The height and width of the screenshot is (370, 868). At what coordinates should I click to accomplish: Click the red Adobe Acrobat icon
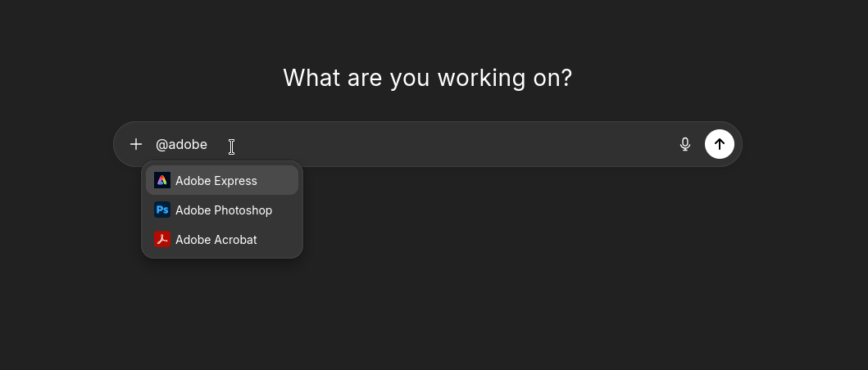pyautogui.click(x=162, y=239)
